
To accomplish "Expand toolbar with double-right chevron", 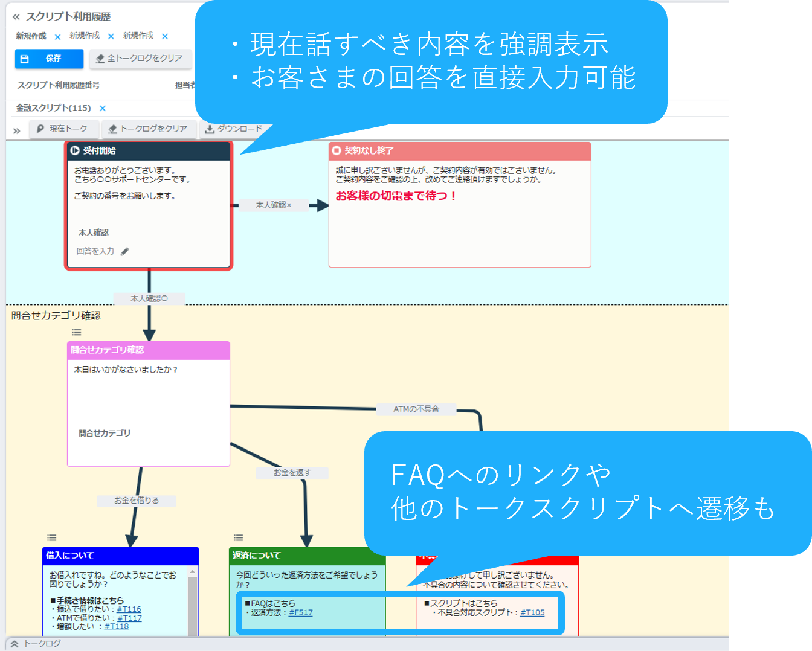I will [16, 130].
